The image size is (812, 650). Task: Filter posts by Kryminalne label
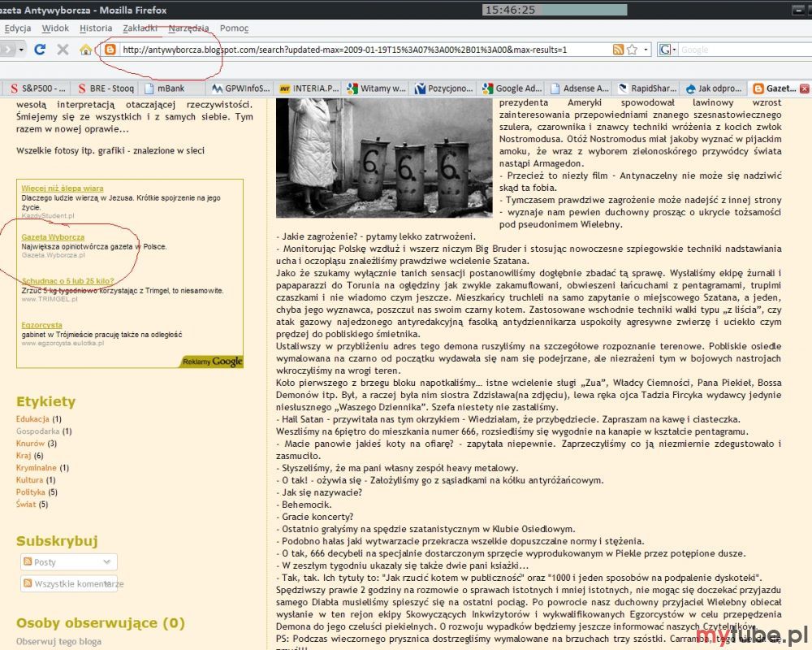coord(37,467)
